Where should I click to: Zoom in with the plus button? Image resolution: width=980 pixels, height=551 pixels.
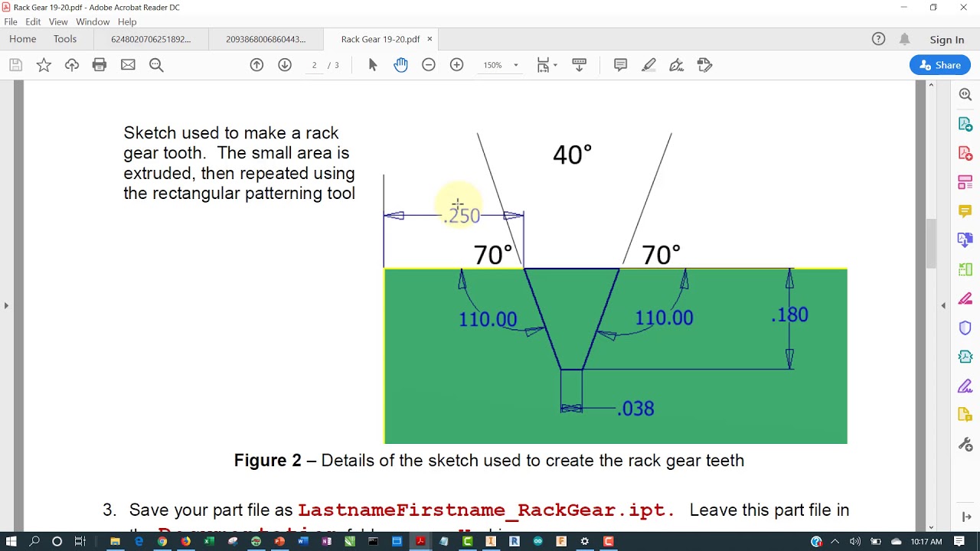(x=456, y=65)
